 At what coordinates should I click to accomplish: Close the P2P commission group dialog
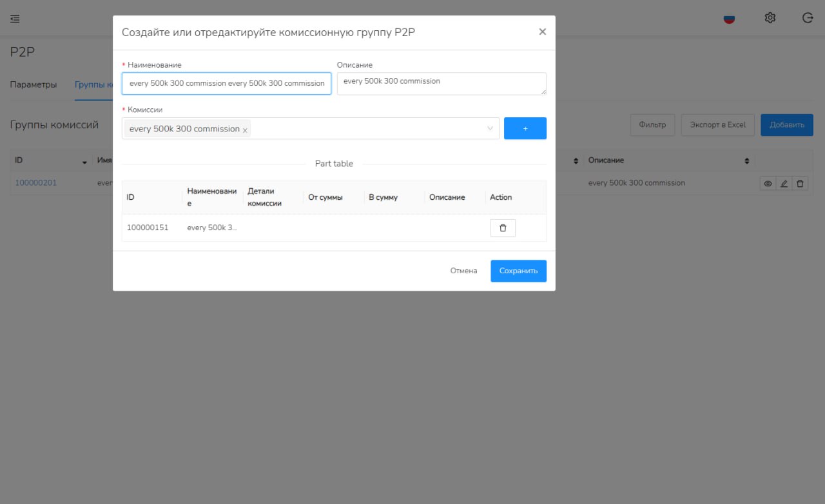tap(542, 32)
